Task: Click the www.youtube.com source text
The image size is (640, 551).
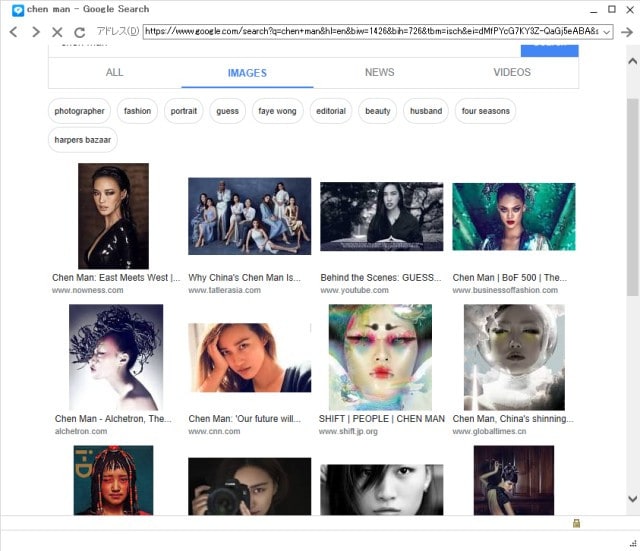Action: pos(354,290)
